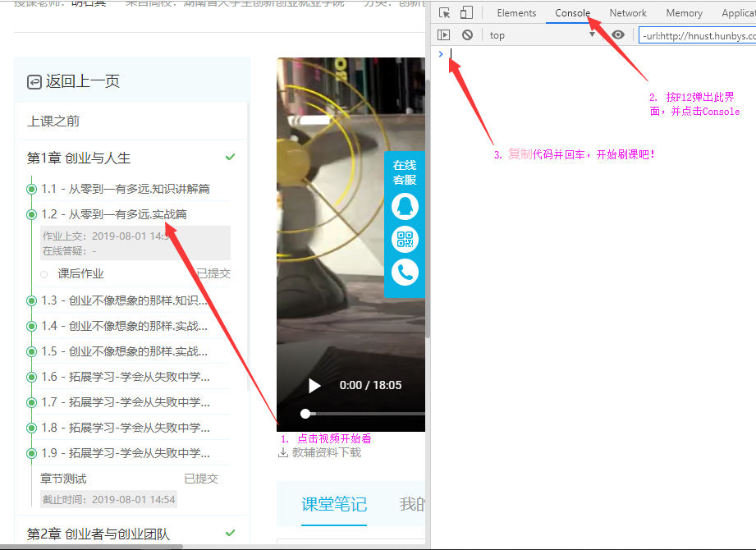
Task: Open the 章节测试 chapter test
Action: click(63, 479)
